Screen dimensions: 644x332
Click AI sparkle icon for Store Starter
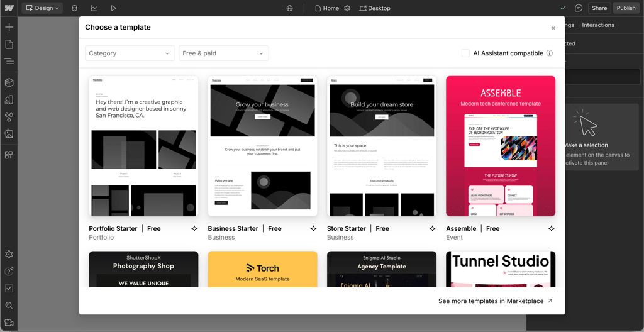coord(433,228)
